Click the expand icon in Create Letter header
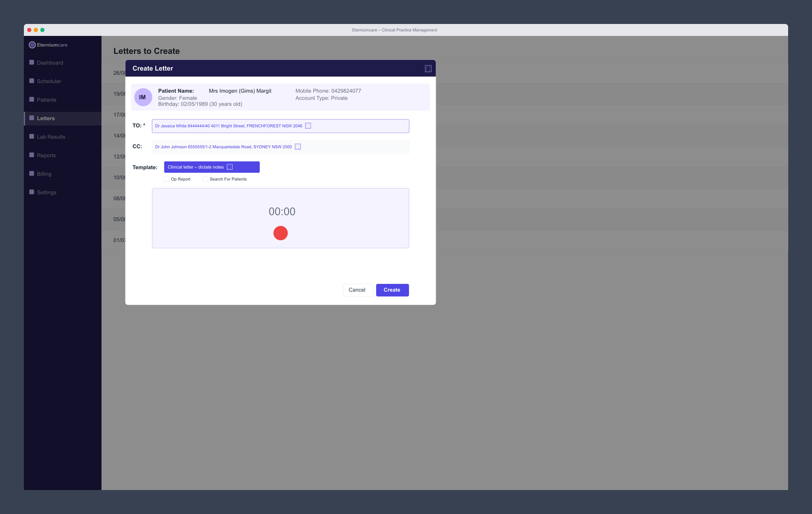Screen dimensions: 812x514 (x=428, y=68)
